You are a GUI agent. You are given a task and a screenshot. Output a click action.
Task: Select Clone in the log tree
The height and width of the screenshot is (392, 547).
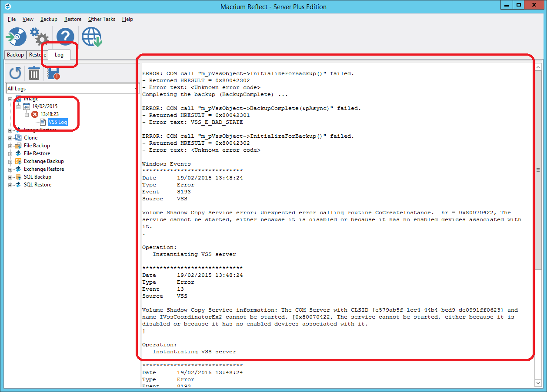pos(30,137)
